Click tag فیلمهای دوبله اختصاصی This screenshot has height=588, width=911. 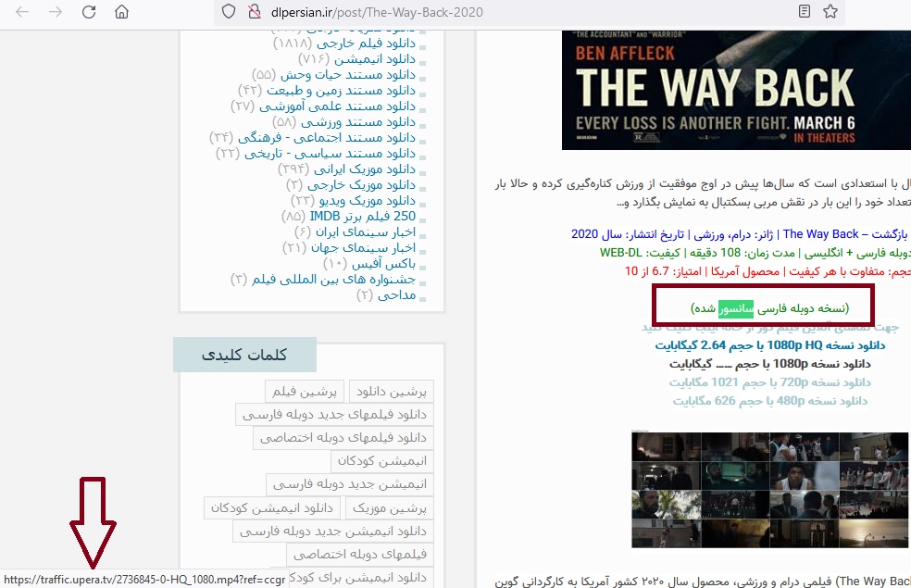coord(360,555)
